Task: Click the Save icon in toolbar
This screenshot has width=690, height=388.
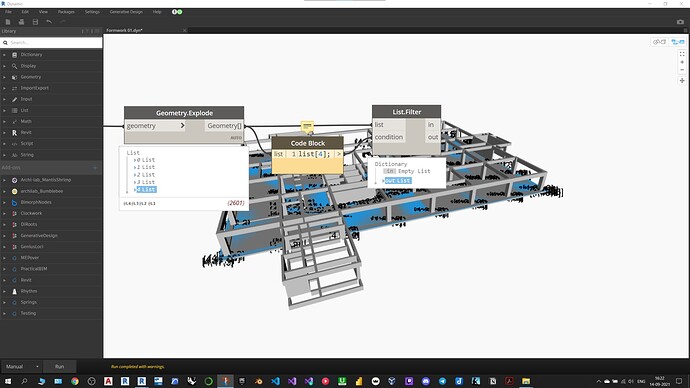Action: tap(35, 22)
